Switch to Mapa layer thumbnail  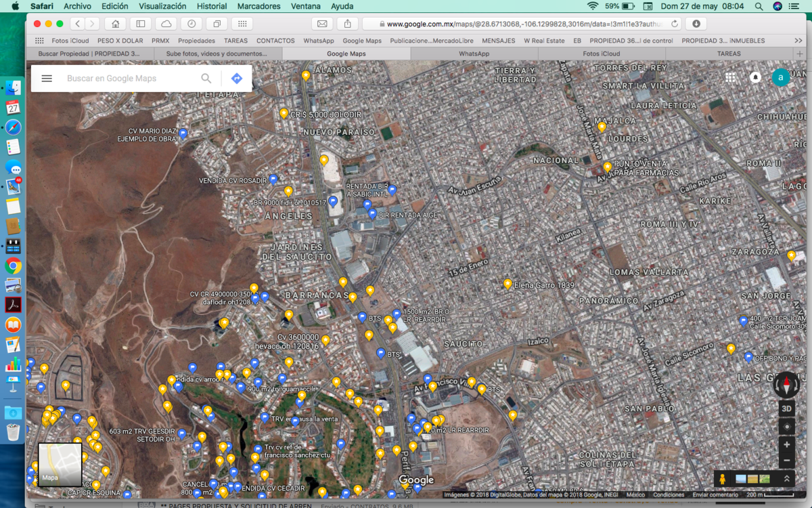(60, 465)
